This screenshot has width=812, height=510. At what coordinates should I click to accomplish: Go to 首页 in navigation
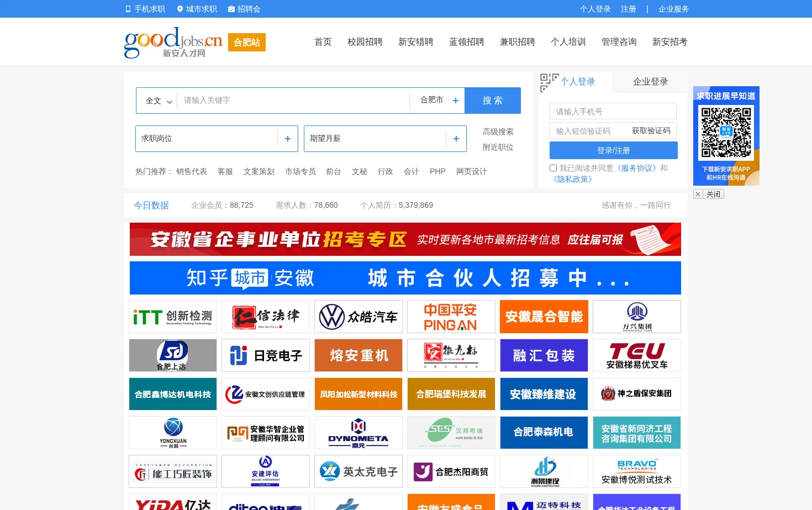[323, 42]
